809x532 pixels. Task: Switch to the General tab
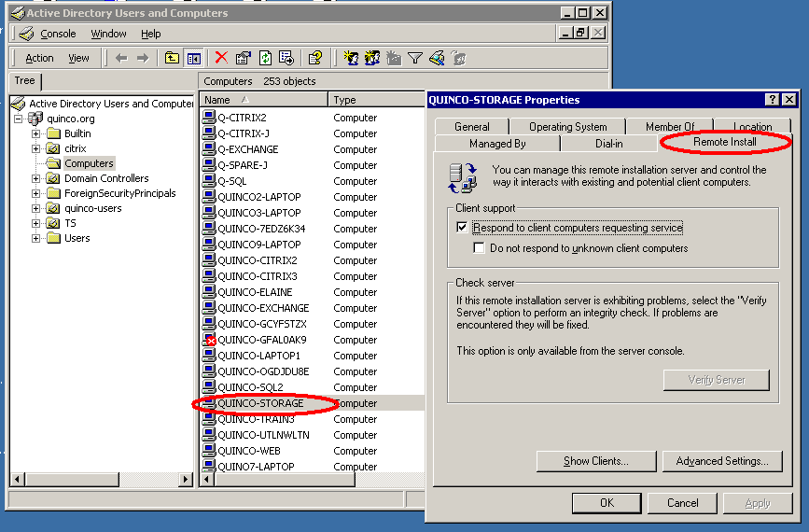[x=471, y=126]
